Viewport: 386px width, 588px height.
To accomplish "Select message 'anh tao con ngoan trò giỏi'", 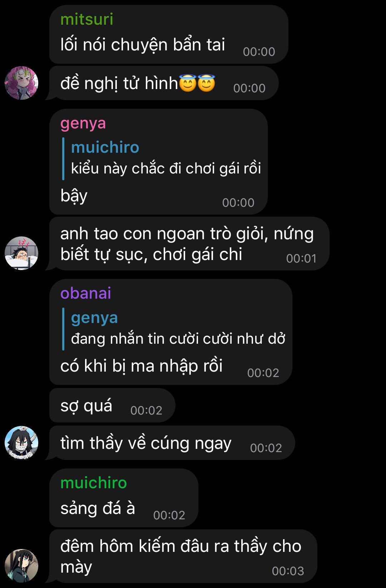I will pyautogui.click(x=189, y=244).
